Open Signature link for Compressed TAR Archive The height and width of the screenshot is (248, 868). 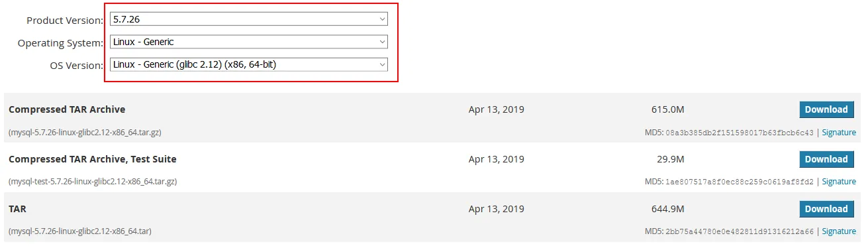point(839,133)
